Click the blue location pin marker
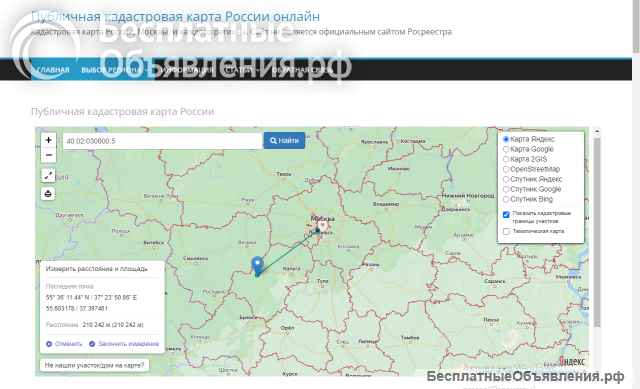This screenshot has height=389, width=640. point(257,265)
